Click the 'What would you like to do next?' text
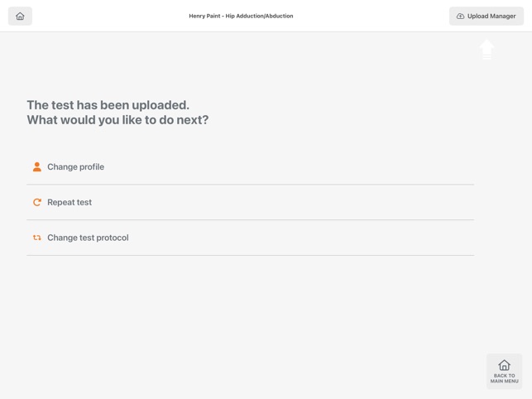This screenshot has width=532, height=399. [117, 120]
